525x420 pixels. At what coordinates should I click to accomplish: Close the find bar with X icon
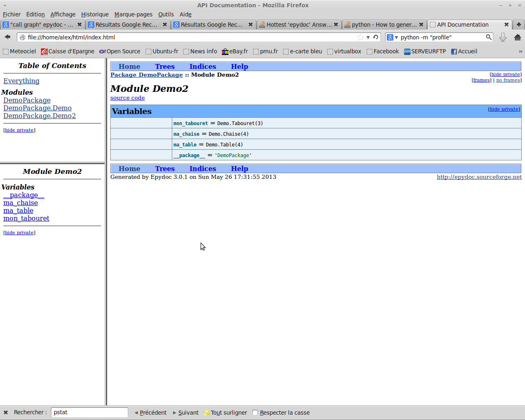(6, 413)
